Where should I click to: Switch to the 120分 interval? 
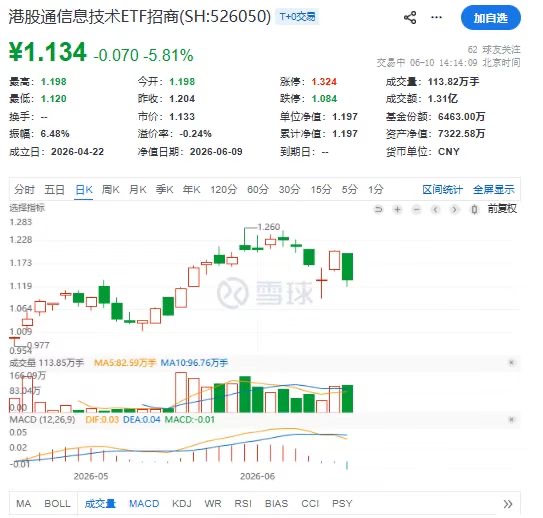pyautogui.click(x=224, y=189)
